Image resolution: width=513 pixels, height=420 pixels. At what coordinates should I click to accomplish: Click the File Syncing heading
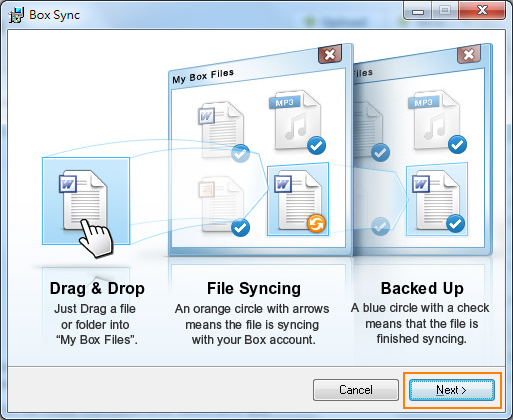[254, 289]
